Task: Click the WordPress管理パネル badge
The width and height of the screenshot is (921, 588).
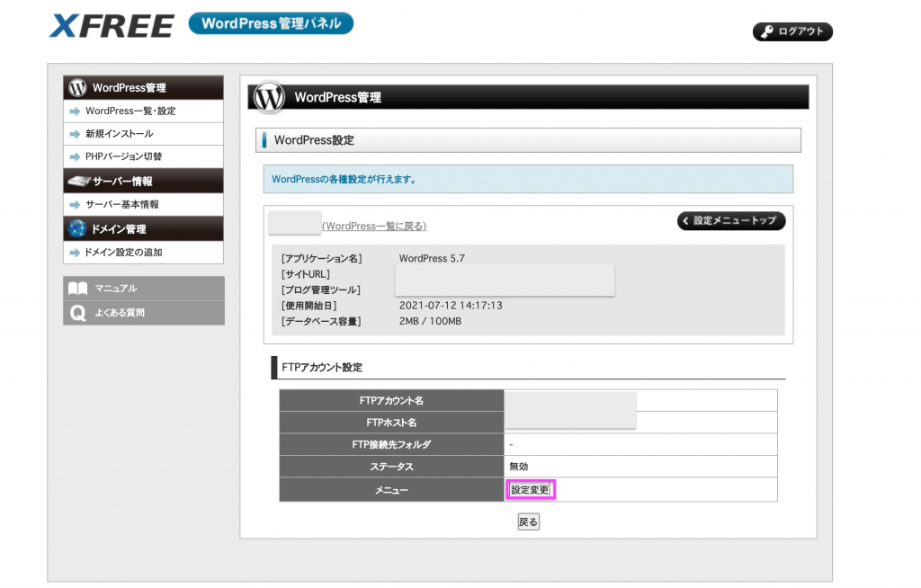Action: click(271, 23)
